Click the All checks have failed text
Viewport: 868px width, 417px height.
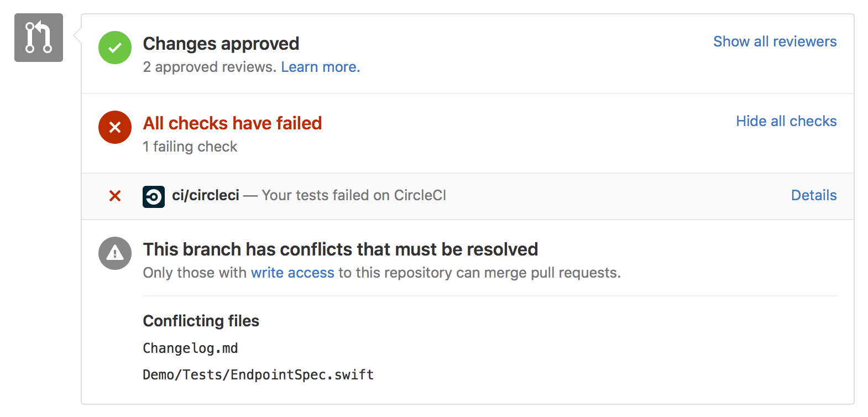coord(232,123)
